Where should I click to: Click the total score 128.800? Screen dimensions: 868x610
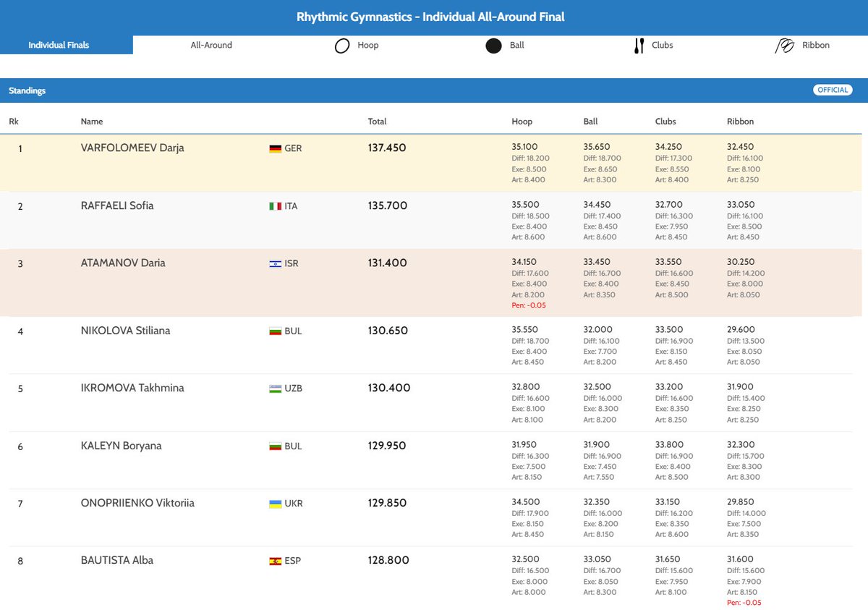pyautogui.click(x=388, y=560)
